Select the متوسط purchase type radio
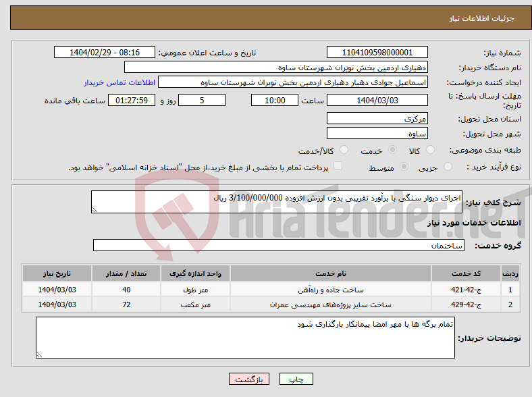This screenshot has height=397, width=532. 404,166
